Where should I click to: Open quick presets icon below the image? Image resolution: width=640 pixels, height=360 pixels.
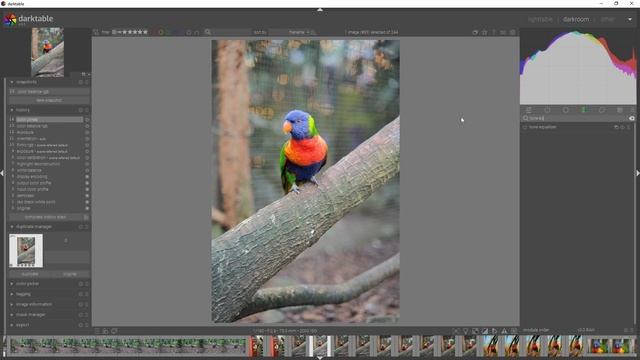click(97, 331)
